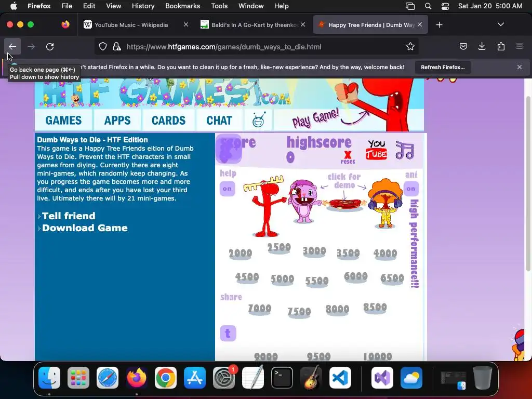The height and width of the screenshot is (399, 532).
Task: Dismiss the refresh Firefox notification bar
Action: click(520, 67)
